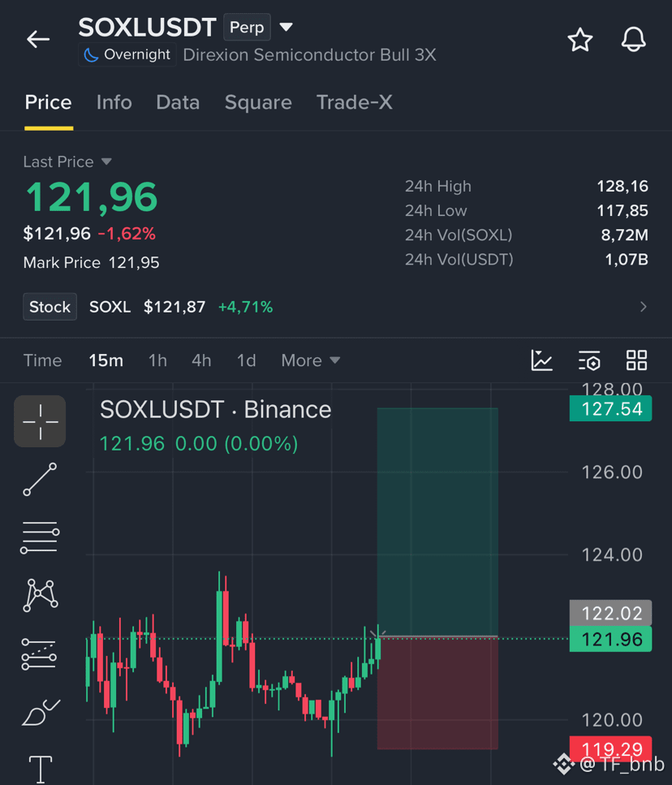This screenshot has width=672, height=785.
Task: Tap the 24h High value 128,16
Action: (x=622, y=186)
